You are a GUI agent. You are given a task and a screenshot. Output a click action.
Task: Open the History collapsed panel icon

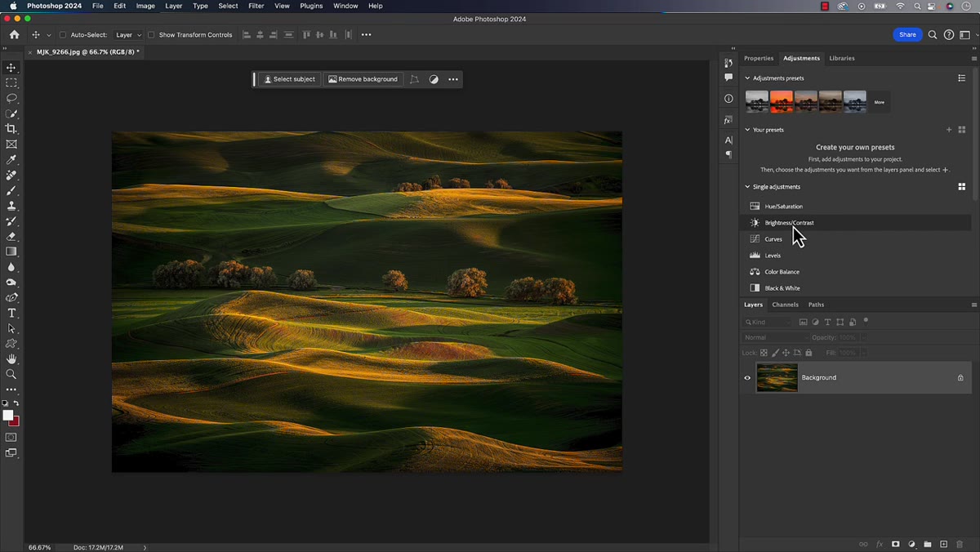[728, 63]
